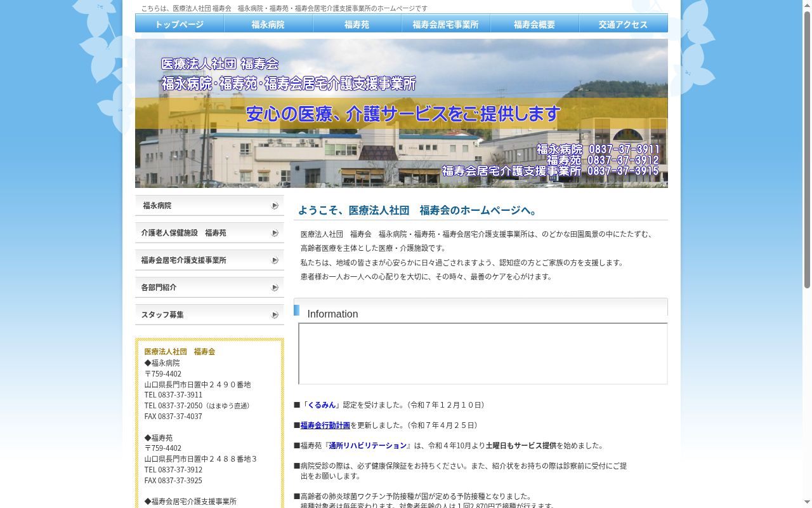
Task: Click the TEL 0837-37-2050 はまゆう直通 line
Action: (199, 406)
